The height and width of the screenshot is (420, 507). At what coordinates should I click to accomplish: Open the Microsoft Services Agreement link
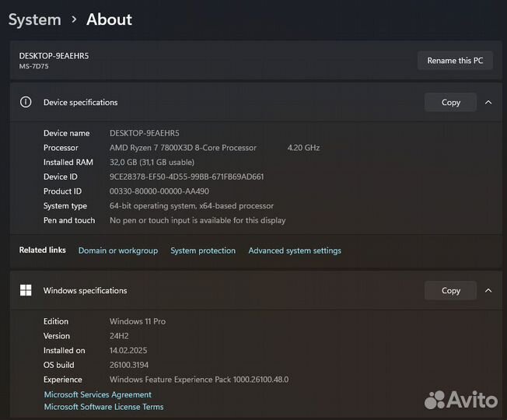pos(98,394)
